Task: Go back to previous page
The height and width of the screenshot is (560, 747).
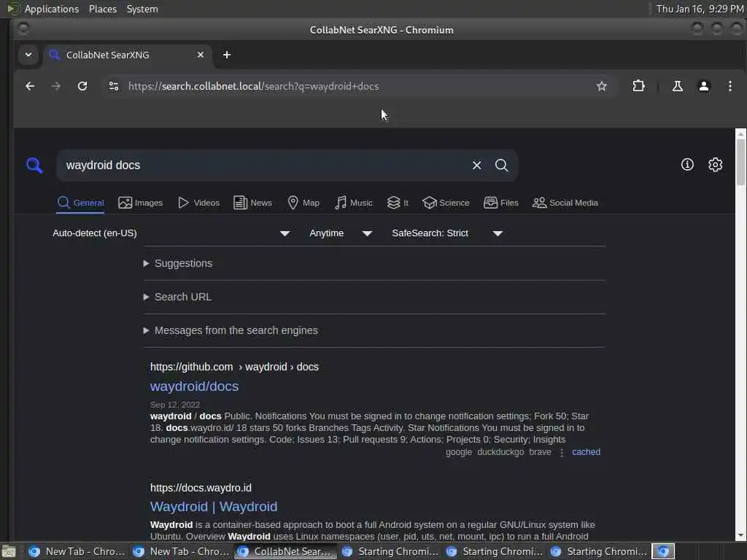Action: (x=29, y=86)
